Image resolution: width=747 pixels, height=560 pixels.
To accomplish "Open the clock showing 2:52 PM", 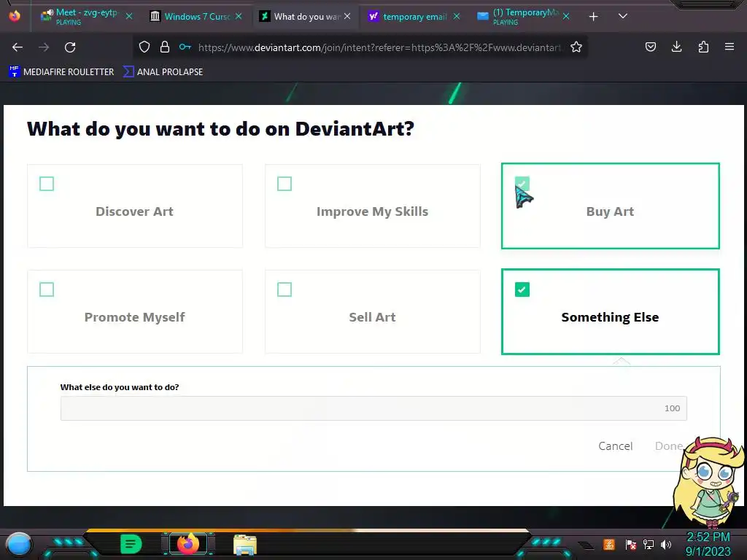I will tap(708, 544).
